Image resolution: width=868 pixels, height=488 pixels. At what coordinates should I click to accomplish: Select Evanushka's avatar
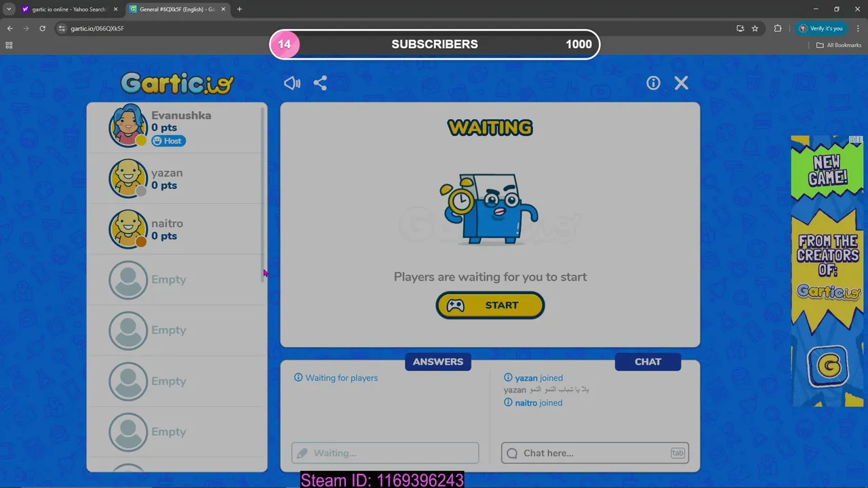point(128,125)
